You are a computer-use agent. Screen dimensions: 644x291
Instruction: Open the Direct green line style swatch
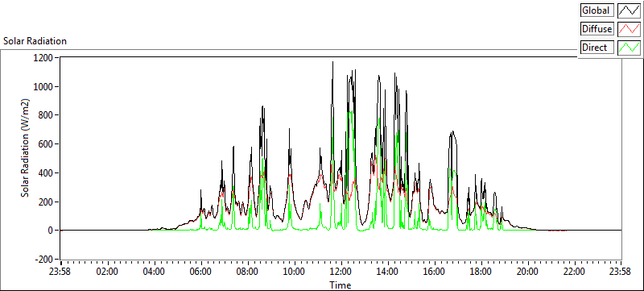click(x=629, y=48)
